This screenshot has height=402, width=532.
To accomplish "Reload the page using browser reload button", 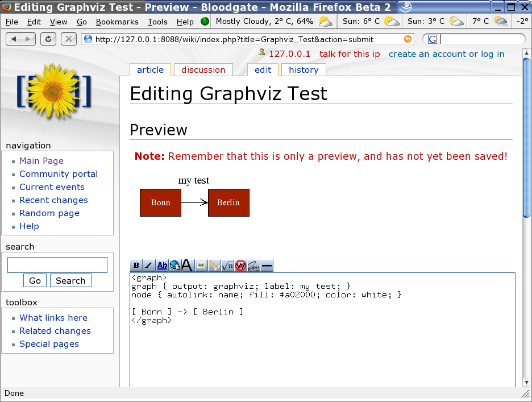I will (49, 39).
